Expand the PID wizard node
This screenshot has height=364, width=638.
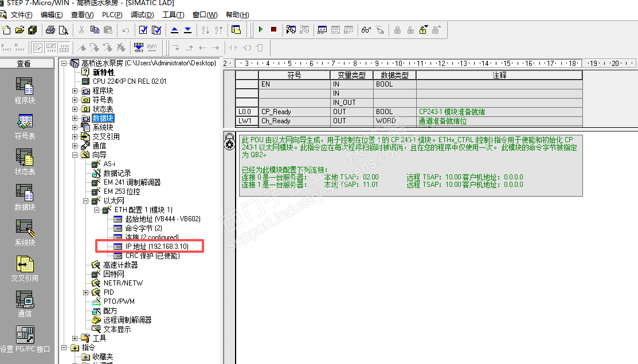tap(86, 292)
